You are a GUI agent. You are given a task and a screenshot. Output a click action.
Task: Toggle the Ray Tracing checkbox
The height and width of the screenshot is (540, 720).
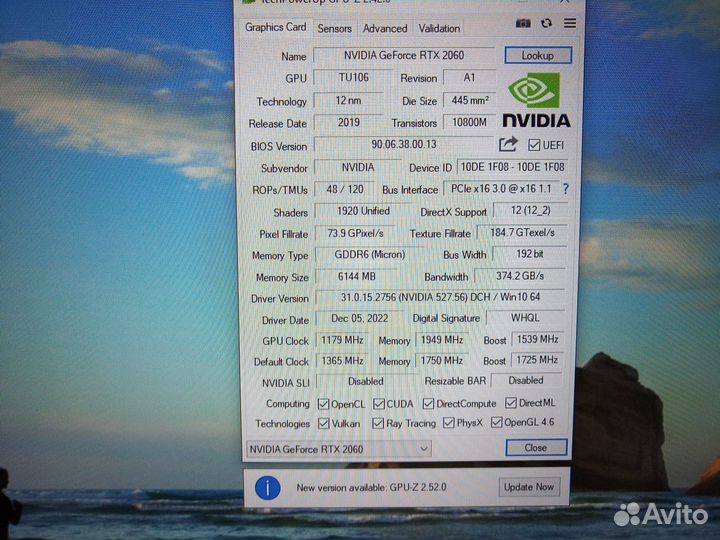click(x=378, y=423)
